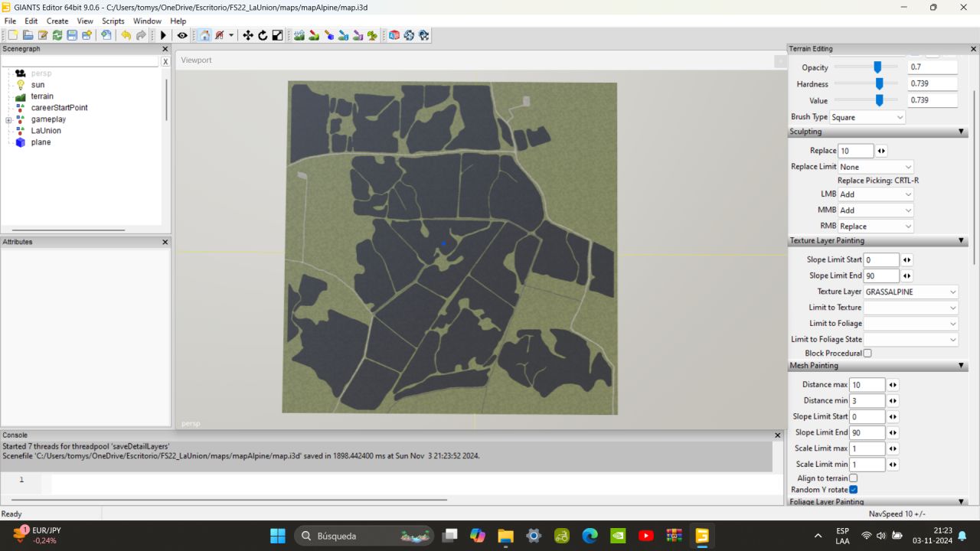This screenshot has width=980, height=551.
Task: Open the Limit to Foliage dropdown
Action: [911, 324]
